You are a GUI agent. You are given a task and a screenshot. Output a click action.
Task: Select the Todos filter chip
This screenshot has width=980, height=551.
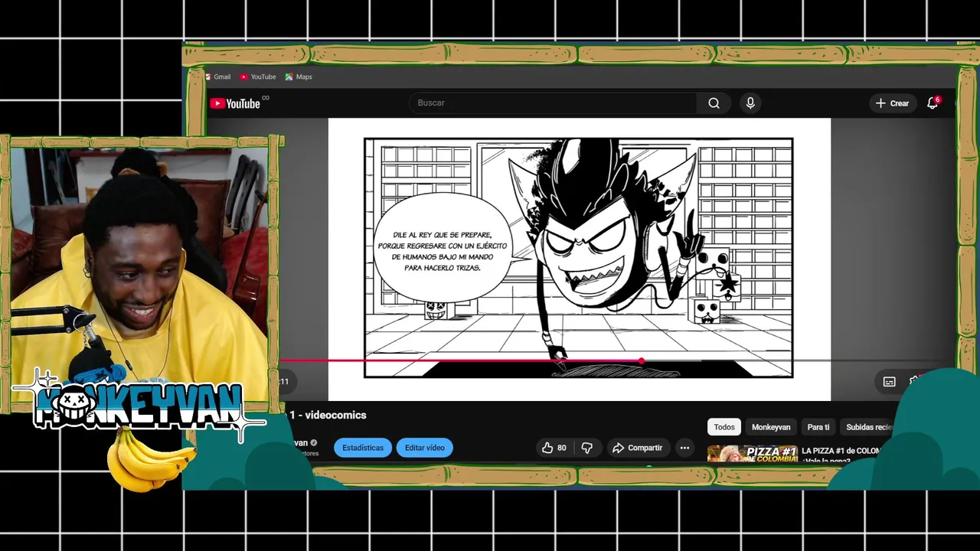click(724, 427)
